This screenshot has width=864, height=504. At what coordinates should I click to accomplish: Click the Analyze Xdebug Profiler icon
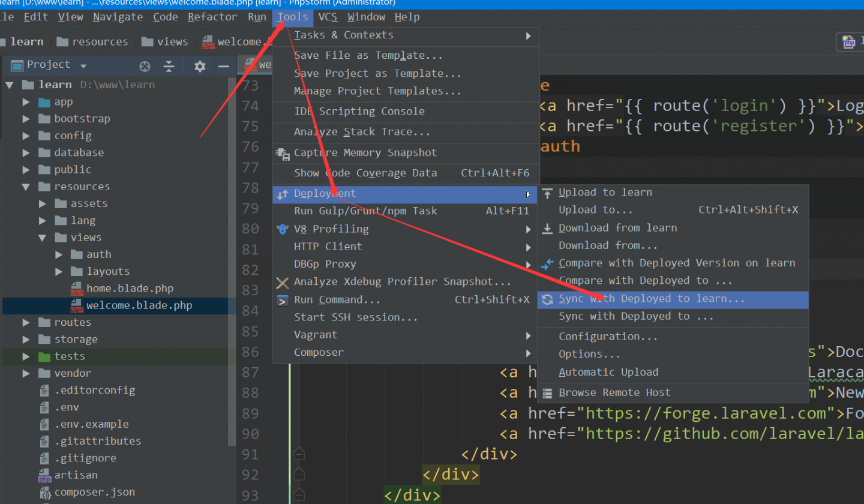(x=283, y=282)
